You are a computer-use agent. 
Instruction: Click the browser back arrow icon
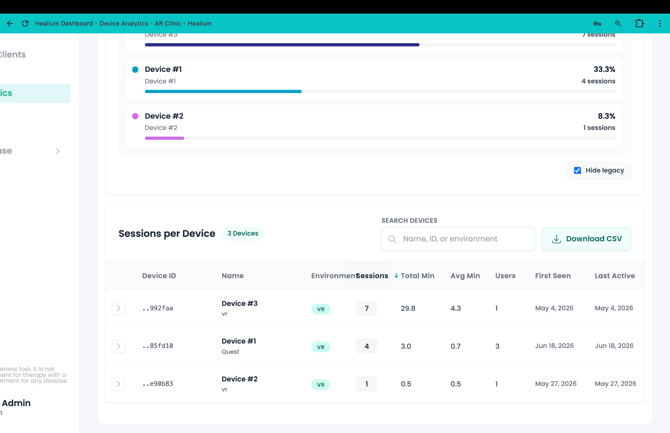10,24
